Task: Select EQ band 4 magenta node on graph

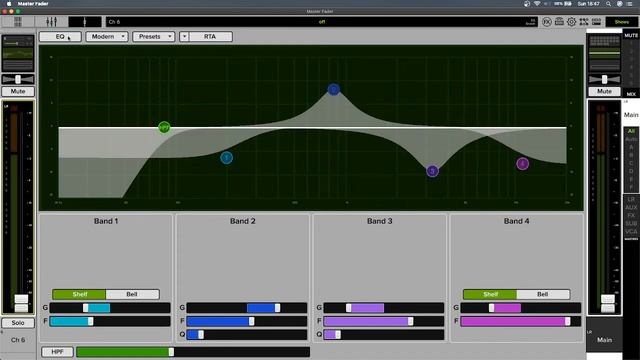Action: click(522, 164)
